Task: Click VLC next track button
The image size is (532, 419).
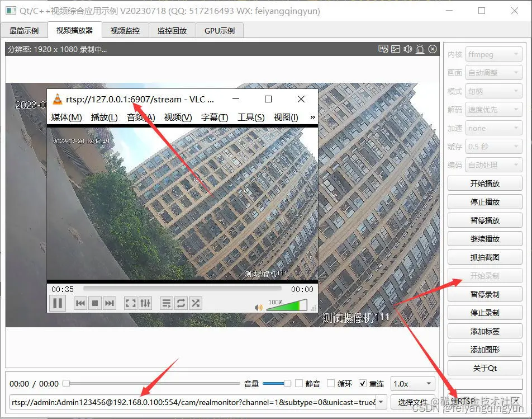Action: tap(110, 303)
